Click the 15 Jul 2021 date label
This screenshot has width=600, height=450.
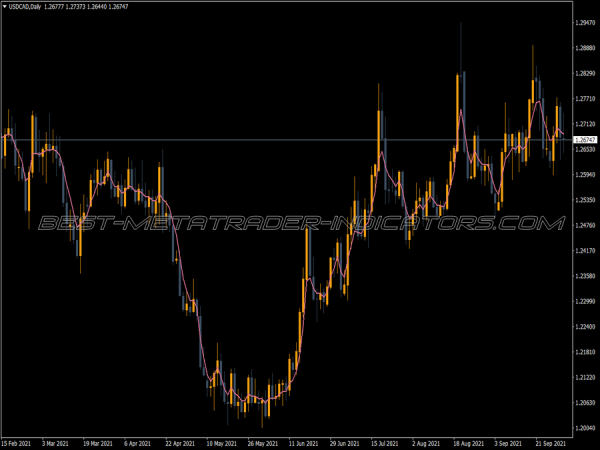[386, 443]
